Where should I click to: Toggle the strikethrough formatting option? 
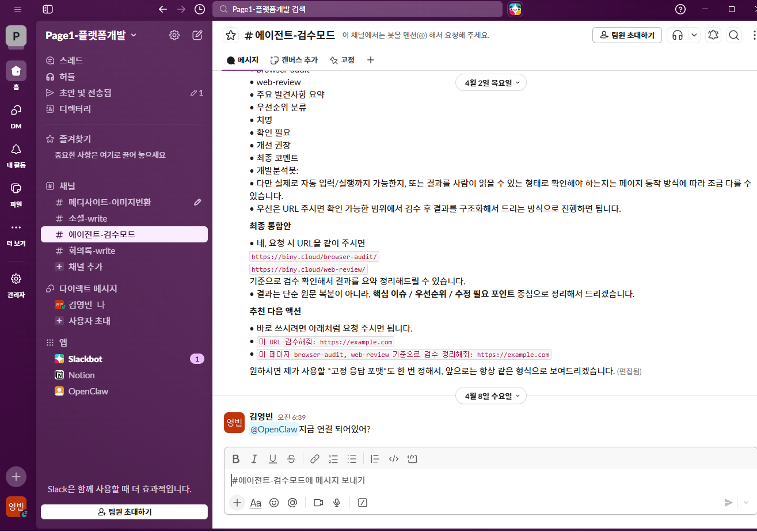[291, 458]
